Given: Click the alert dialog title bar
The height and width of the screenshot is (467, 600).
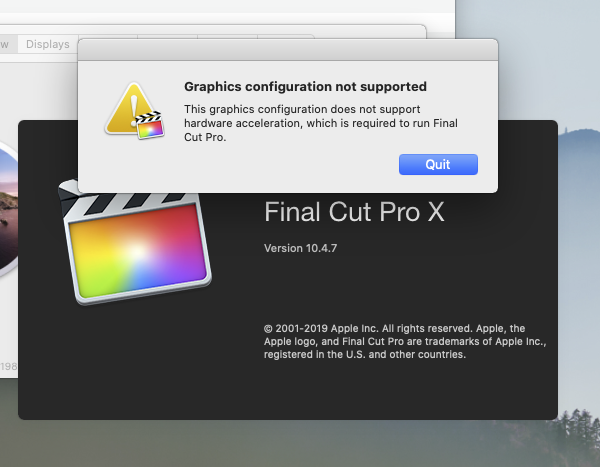Looking at the screenshot, I should (288, 50).
